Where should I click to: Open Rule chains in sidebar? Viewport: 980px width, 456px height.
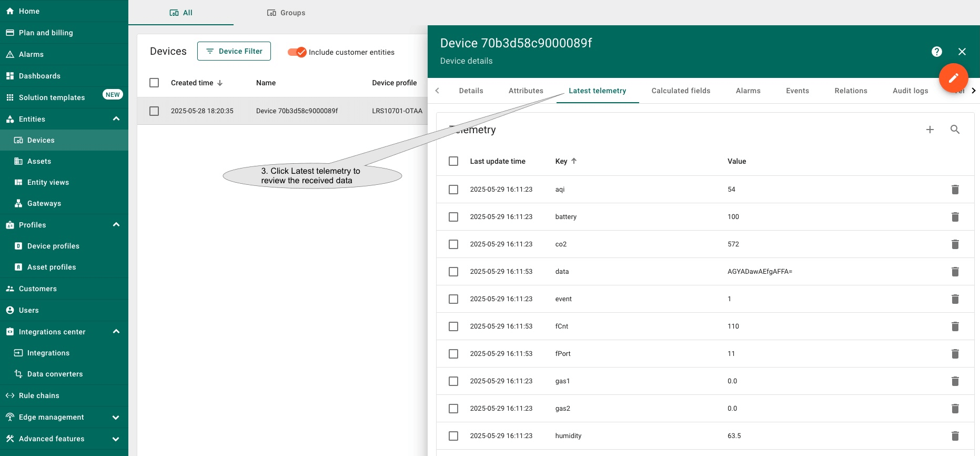pos(39,395)
